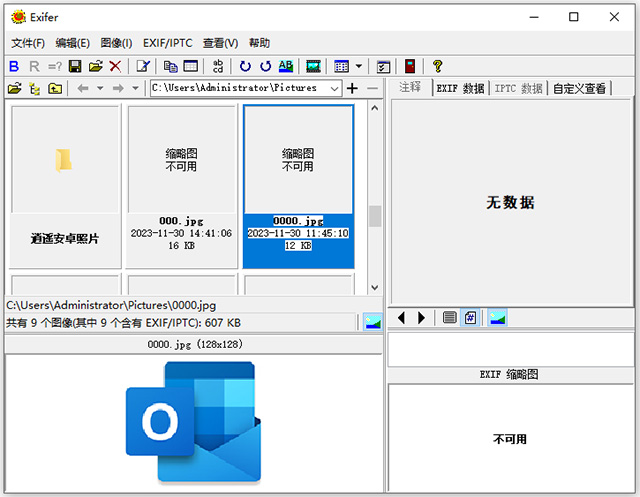Select the 0000.jpg thumbnail

tap(298, 186)
